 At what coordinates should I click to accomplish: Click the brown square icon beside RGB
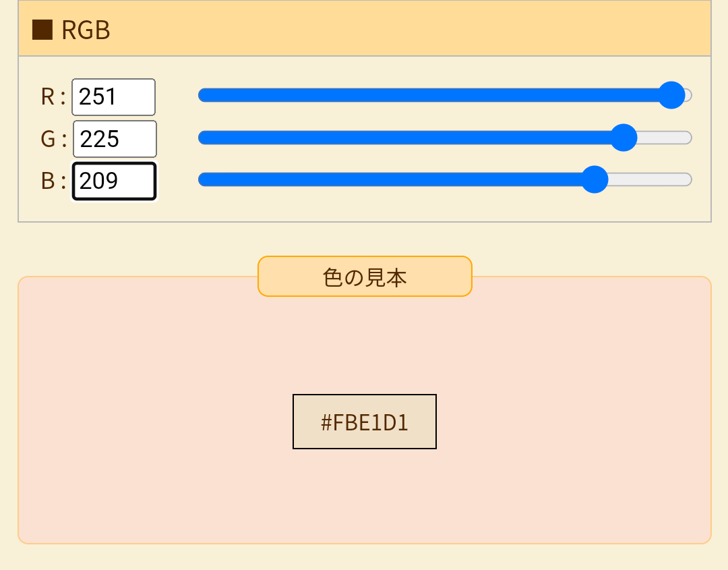(x=42, y=30)
